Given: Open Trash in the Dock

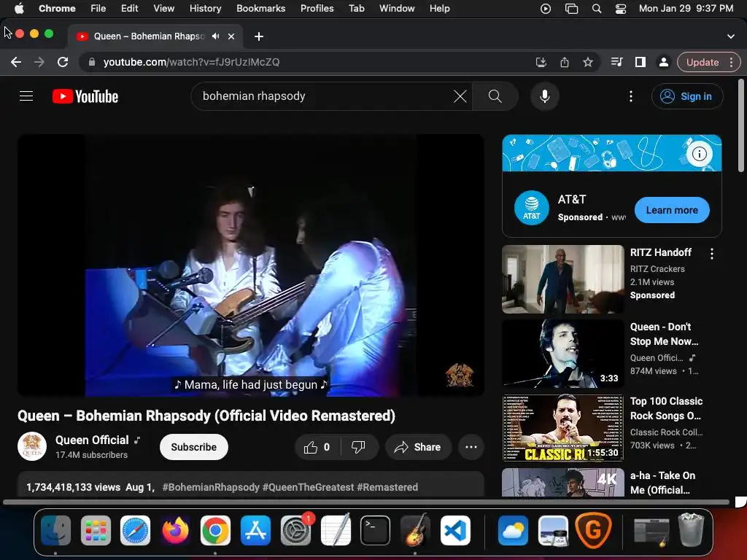Looking at the screenshot, I should [691, 529].
